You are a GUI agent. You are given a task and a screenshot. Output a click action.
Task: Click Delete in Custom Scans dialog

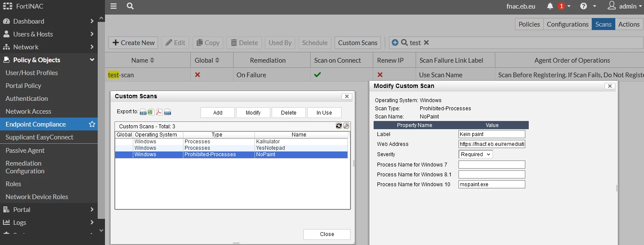click(x=289, y=112)
